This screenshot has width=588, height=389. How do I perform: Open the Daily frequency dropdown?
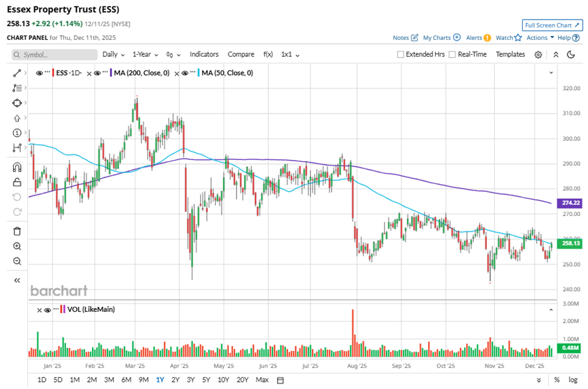click(x=113, y=54)
